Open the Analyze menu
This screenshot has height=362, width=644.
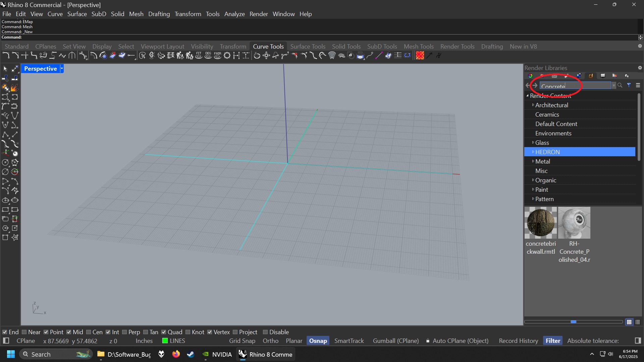234,14
